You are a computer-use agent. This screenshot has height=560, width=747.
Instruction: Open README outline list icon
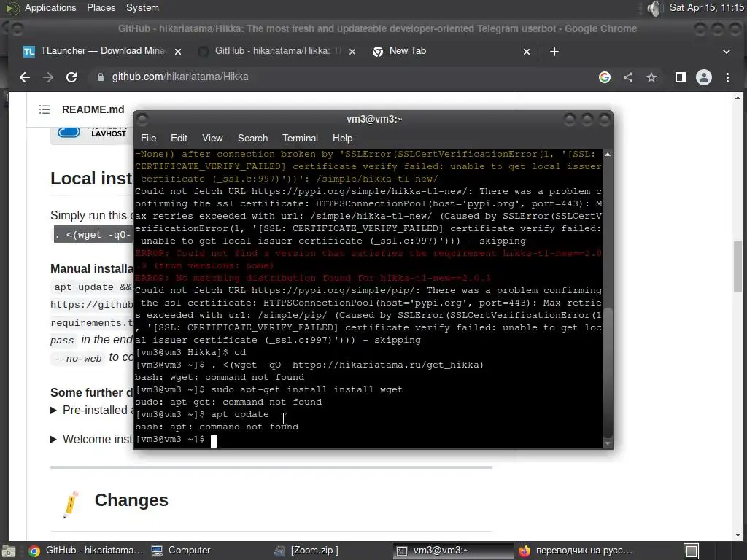(44, 109)
